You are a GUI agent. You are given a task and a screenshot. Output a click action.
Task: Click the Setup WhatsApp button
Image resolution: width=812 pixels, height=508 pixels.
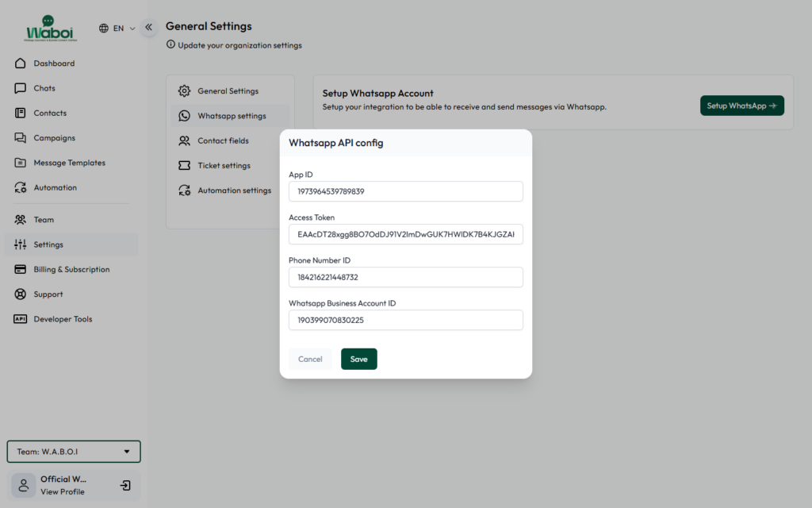(741, 106)
